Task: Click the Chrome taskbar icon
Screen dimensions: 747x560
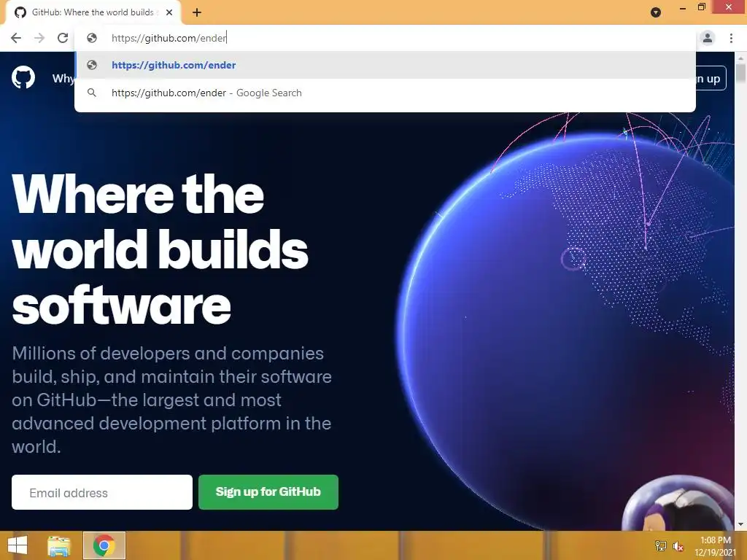Action: pyautogui.click(x=104, y=545)
